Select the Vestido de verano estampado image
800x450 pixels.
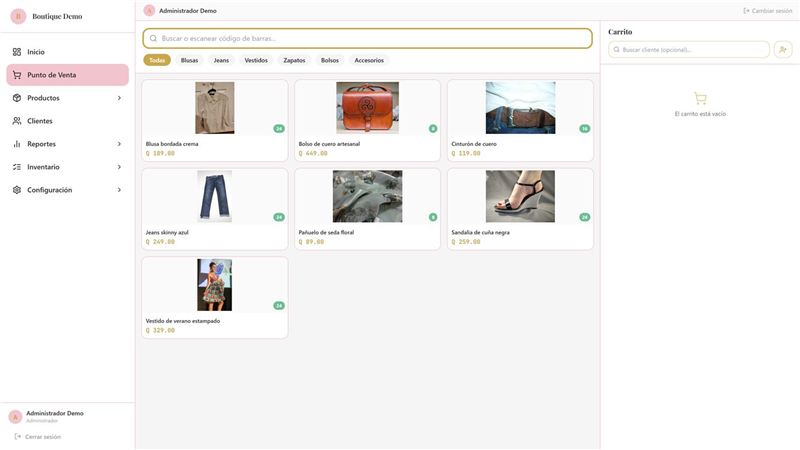[x=215, y=285]
